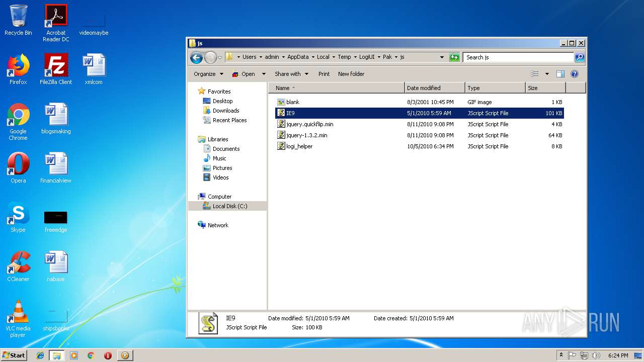Toggle the preview pane icon
The image size is (644, 362).
(x=560, y=74)
